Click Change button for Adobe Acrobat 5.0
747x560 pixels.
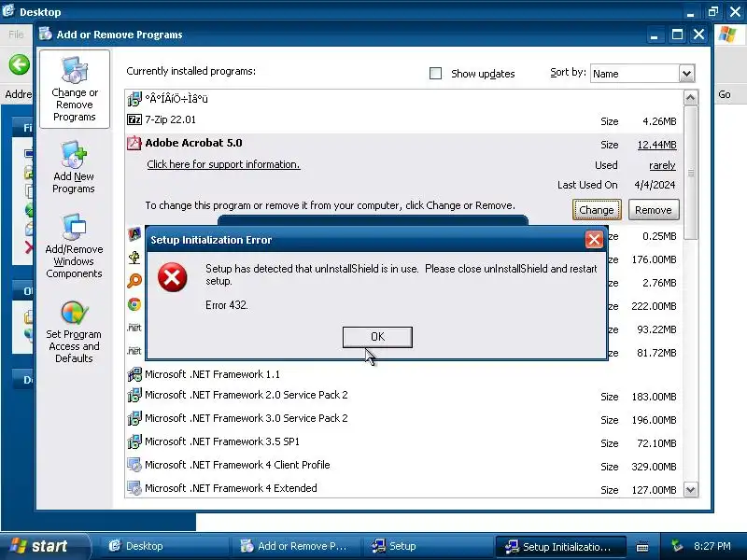pyautogui.click(x=597, y=210)
